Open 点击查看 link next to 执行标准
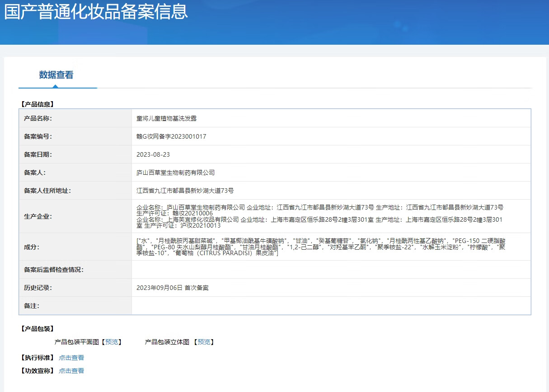Screen dimensions: 549x392 71,358
